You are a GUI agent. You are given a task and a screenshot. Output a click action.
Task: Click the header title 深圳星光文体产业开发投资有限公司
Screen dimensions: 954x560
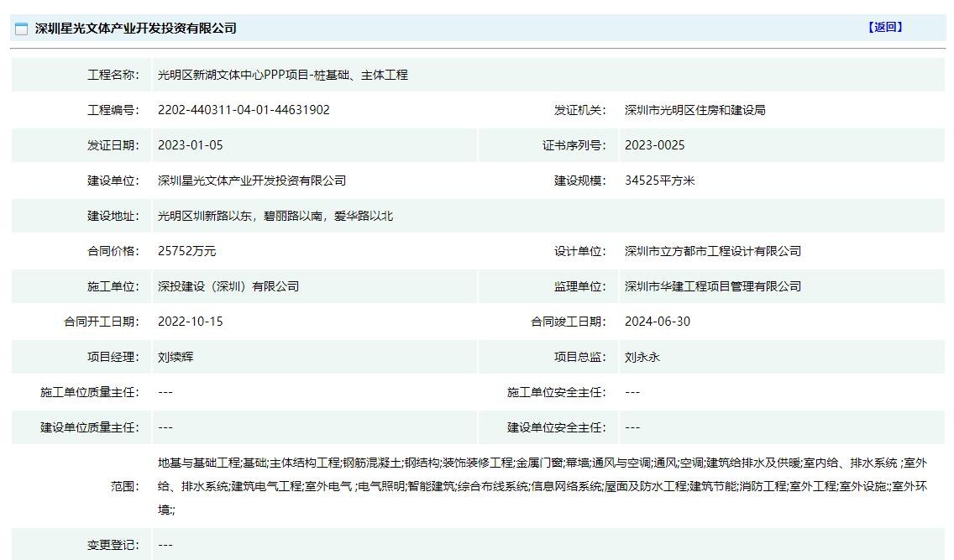pyautogui.click(x=136, y=29)
